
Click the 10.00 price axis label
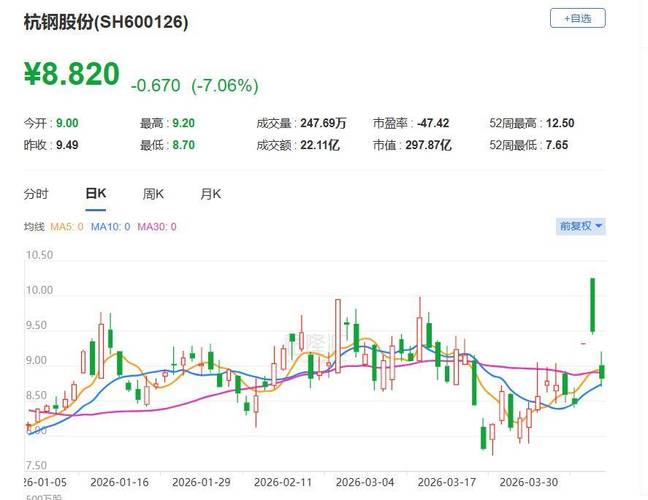[x=40, y=290]
